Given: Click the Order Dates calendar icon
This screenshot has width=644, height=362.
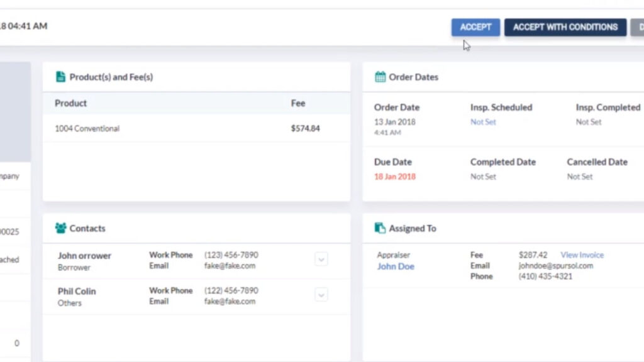Looking at the screenshot, I should (380, 77).
